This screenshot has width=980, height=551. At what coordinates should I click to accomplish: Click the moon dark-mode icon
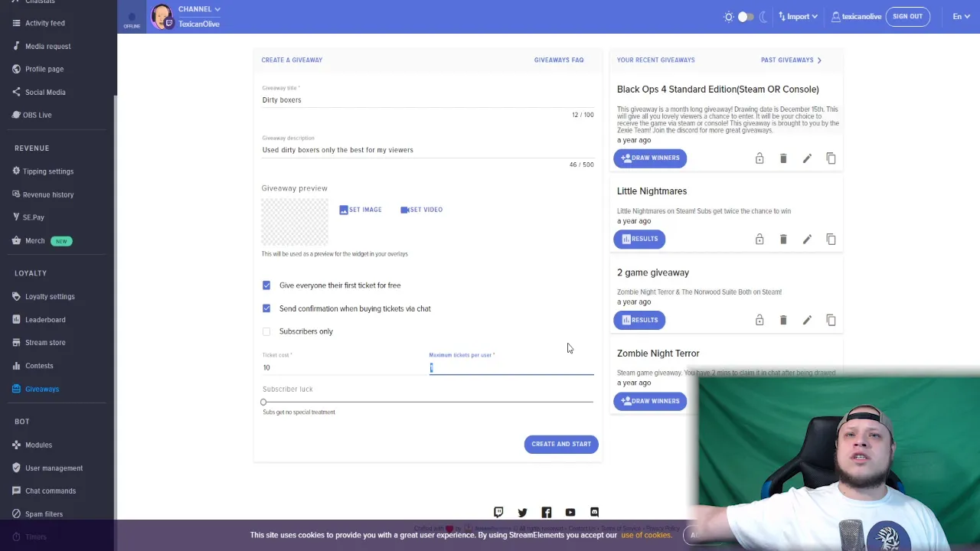[x=763, y=17]
